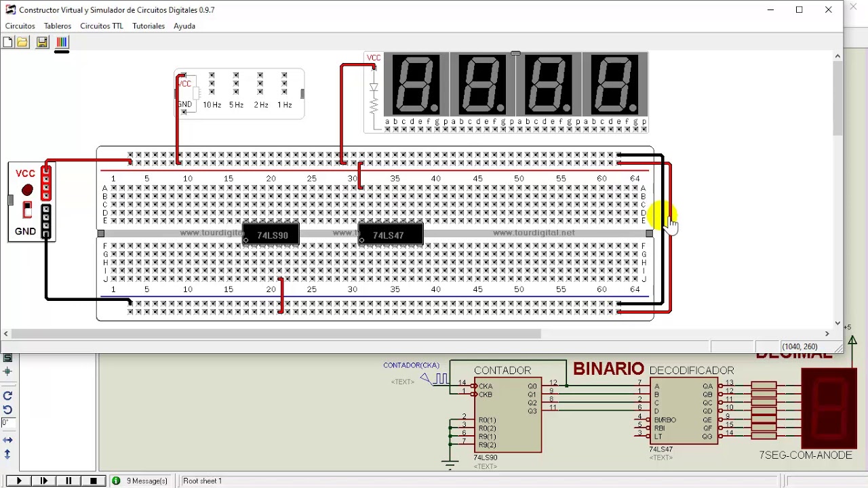Play the Proteus simulation
The image size is (868, 488).
click(19, 481)
